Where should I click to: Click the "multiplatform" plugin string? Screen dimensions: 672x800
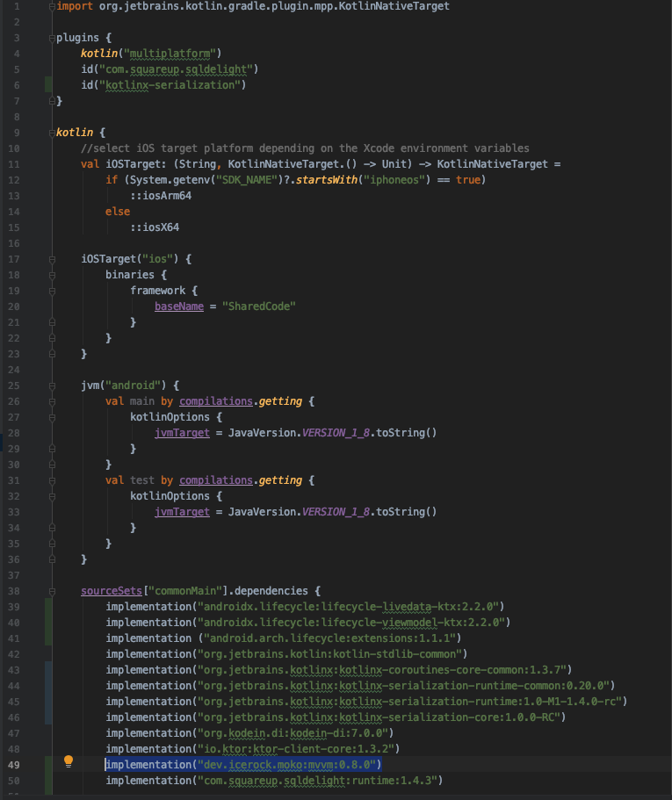[x=170, y=53]
